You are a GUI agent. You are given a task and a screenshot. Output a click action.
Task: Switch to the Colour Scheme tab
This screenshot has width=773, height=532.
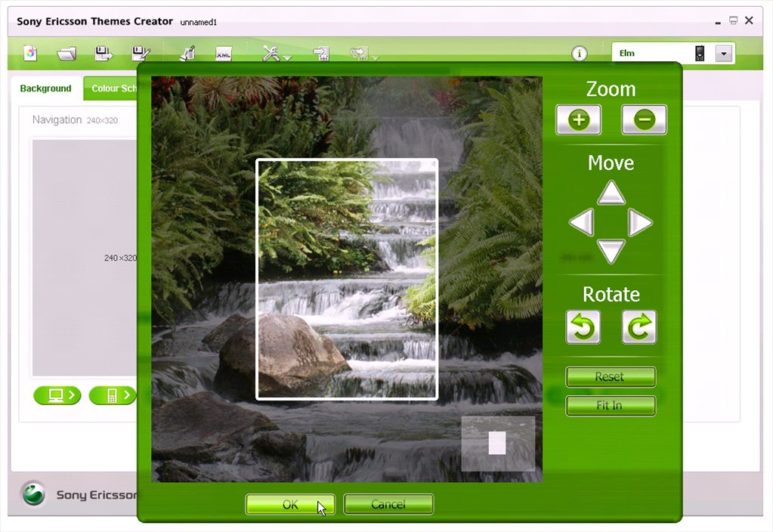[x=111, y=88]
